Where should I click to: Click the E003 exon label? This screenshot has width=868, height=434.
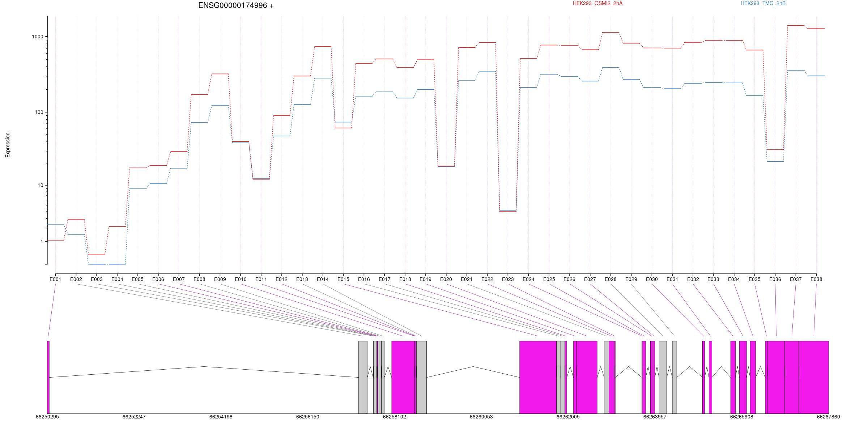click(97, 279)
